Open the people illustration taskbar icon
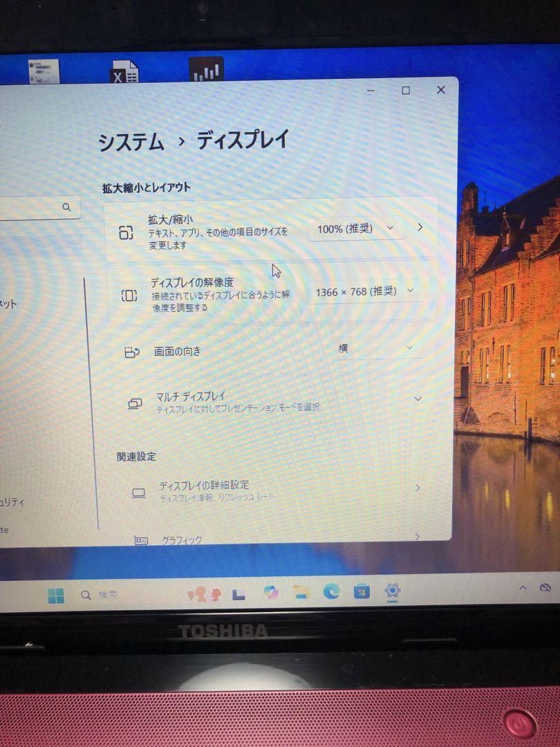The width and height of the screenshot is (560, 747). 205,593
